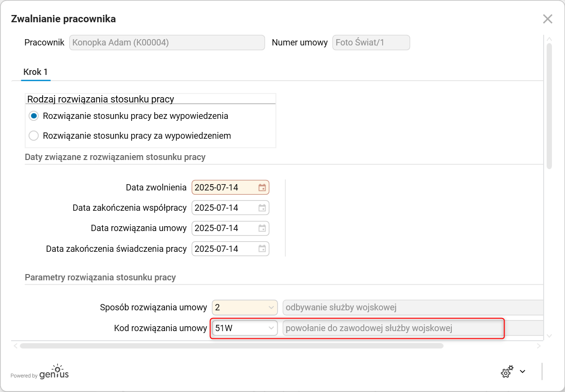Click the settings gears icon
Screen dimensions: 565x392
pyautogui.click(x=506, y=372)
